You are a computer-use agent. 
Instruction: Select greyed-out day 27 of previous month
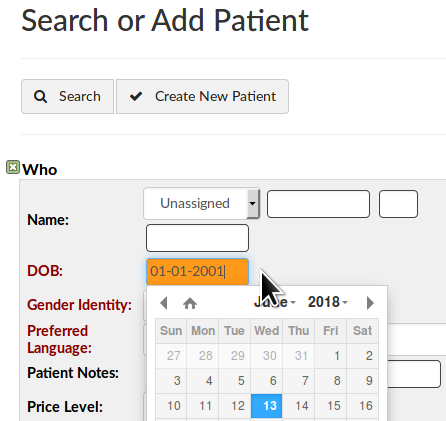coord(171,356)
